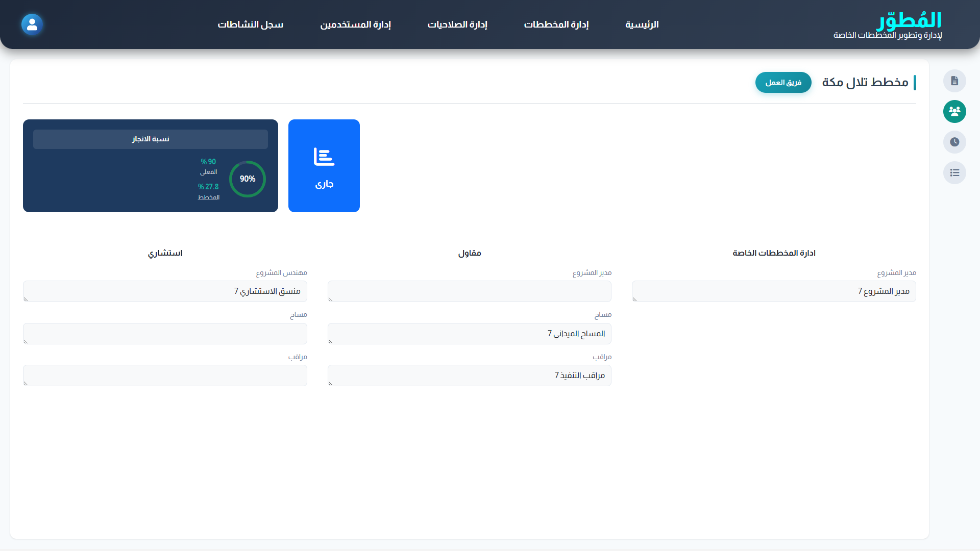Click the empty consultant مراقب field
Image resolution: width=980 pixels, height=551 pixels.
(x=165, y=375)
